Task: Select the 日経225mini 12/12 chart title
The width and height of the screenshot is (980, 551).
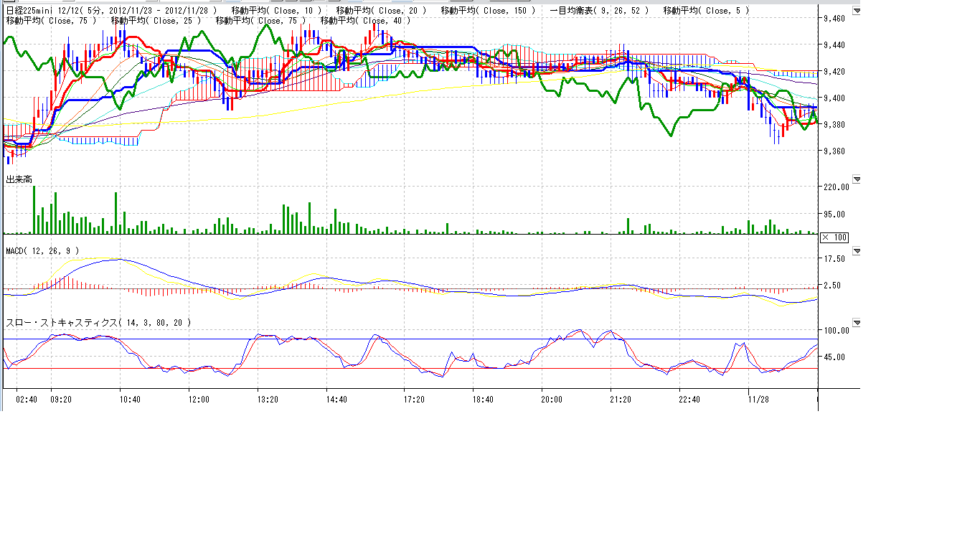Action: pos(110,10)
